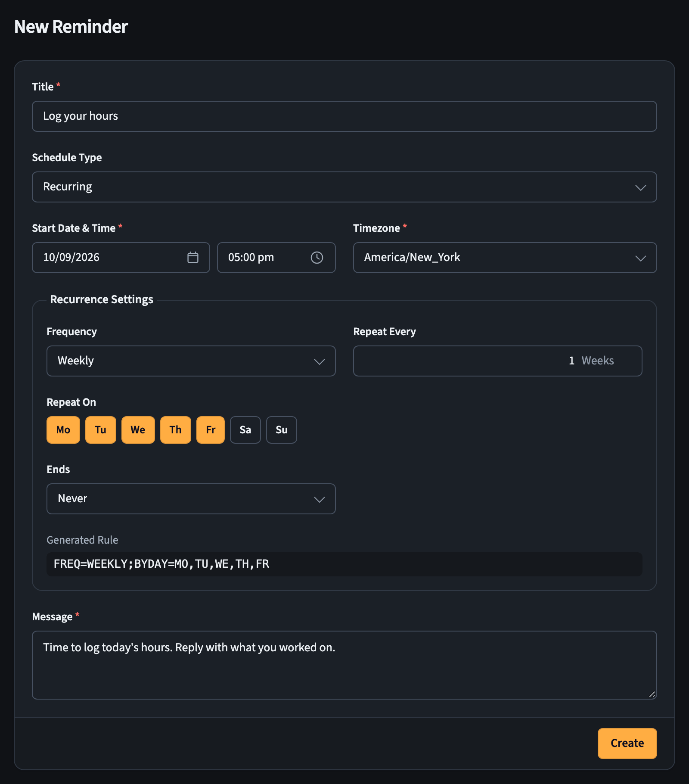Open the Frequency dropdown showing Weekly

tap(191, 361)
